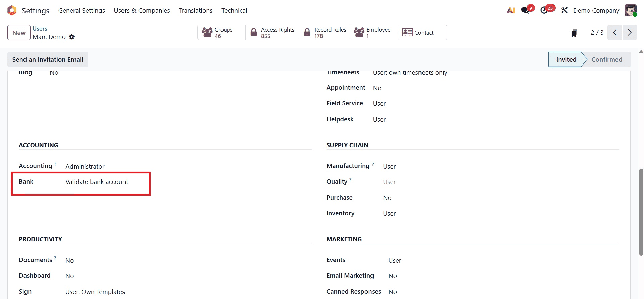Screen dimensions: 644x299
Task: Click the developer tools wrench icon
Action: [x=564, y=10]
